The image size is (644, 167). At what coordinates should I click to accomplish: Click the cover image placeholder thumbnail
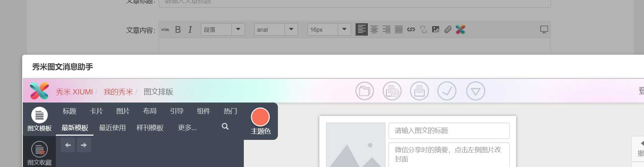tap(356, 145)
